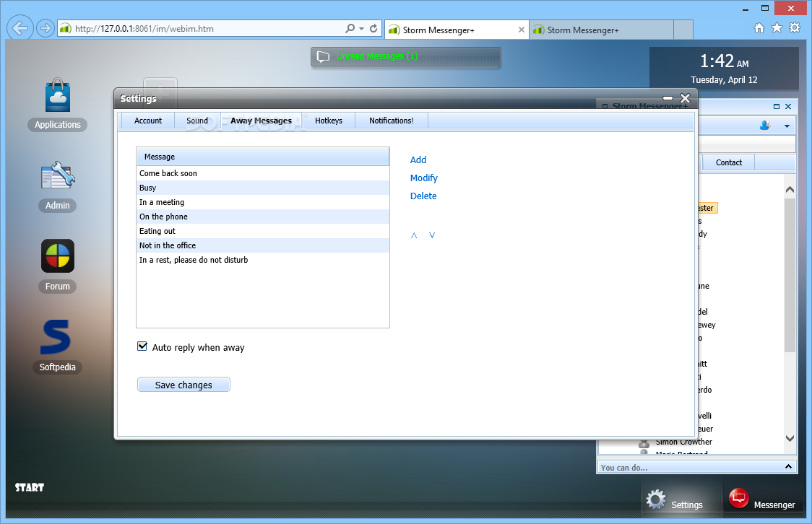The width and height of the screenshot is (812, 524).
Task: Switch to the Account tab
Action: [148, 121]
